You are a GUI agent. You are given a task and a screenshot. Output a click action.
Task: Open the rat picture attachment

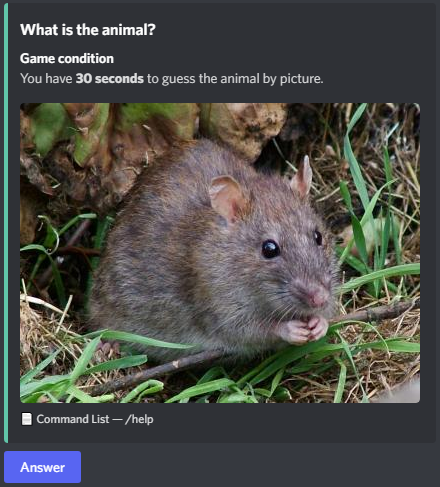(220, 253)
